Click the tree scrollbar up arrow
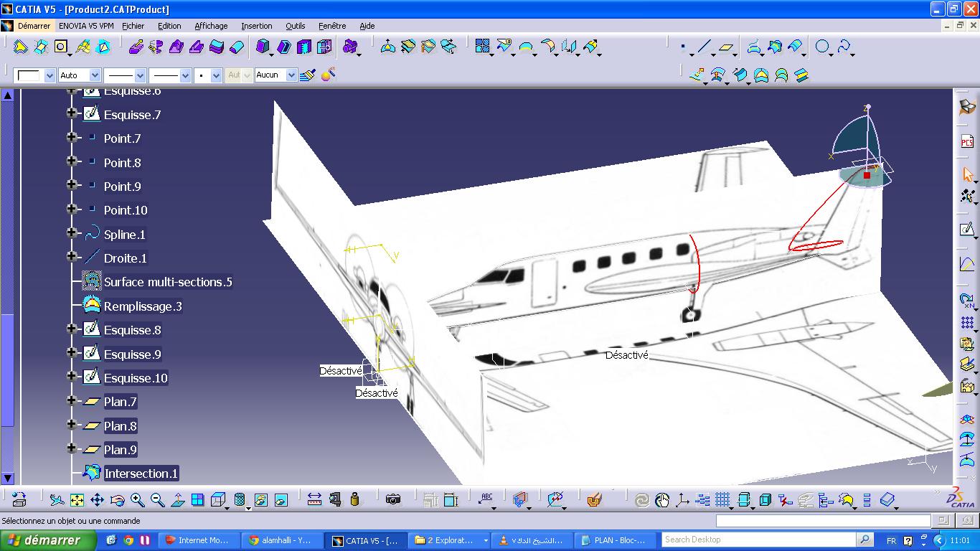980x551 pixels. pos(7,95)
